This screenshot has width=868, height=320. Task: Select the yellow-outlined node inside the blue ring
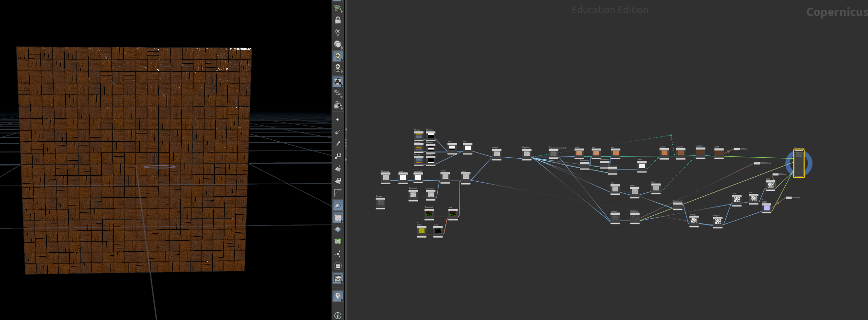[x=799, y=163]
